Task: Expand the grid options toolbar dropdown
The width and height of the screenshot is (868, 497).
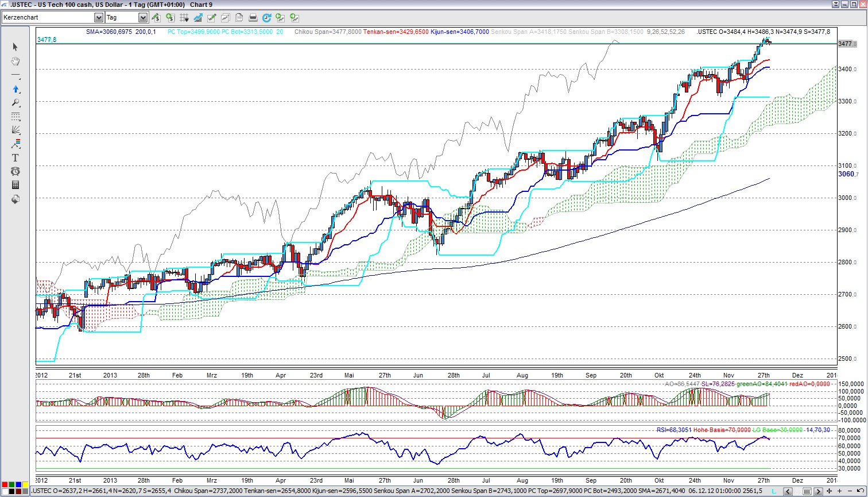Action: [x=187, y=18]
